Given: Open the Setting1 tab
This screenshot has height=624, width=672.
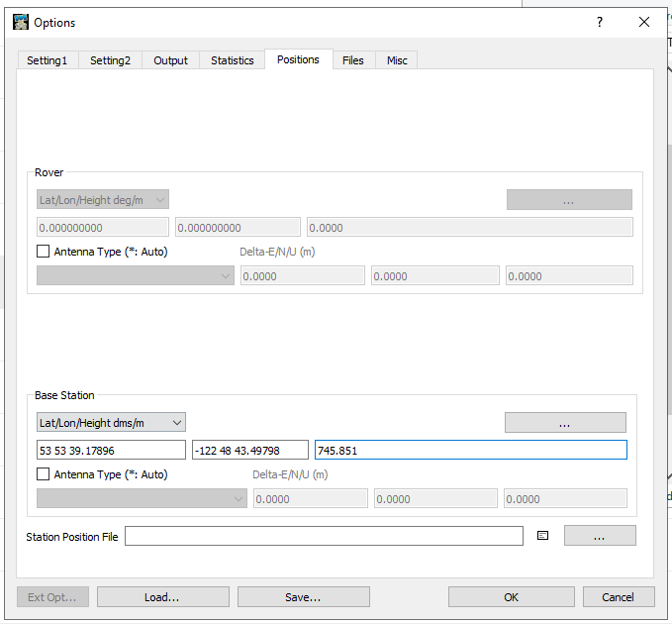Looking at the screenshot, I should pyautogui.click(x=48, y=60).
